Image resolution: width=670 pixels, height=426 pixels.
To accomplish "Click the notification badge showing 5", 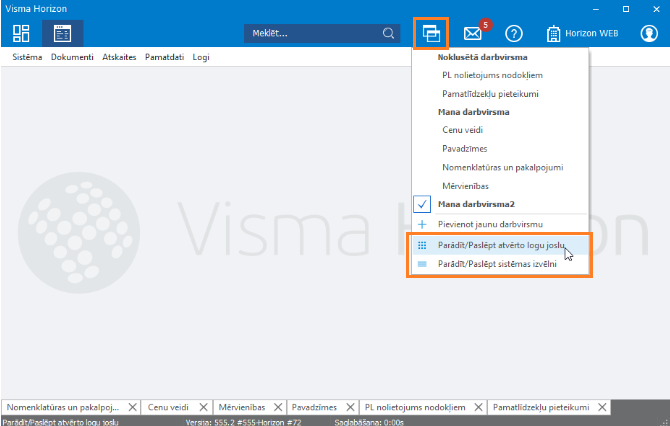I will (485, 25).
